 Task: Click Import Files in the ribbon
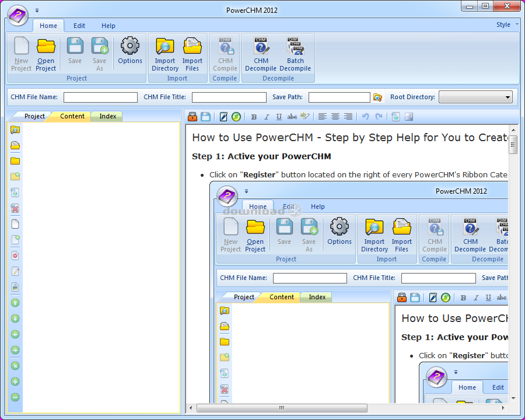click(192, 54)
